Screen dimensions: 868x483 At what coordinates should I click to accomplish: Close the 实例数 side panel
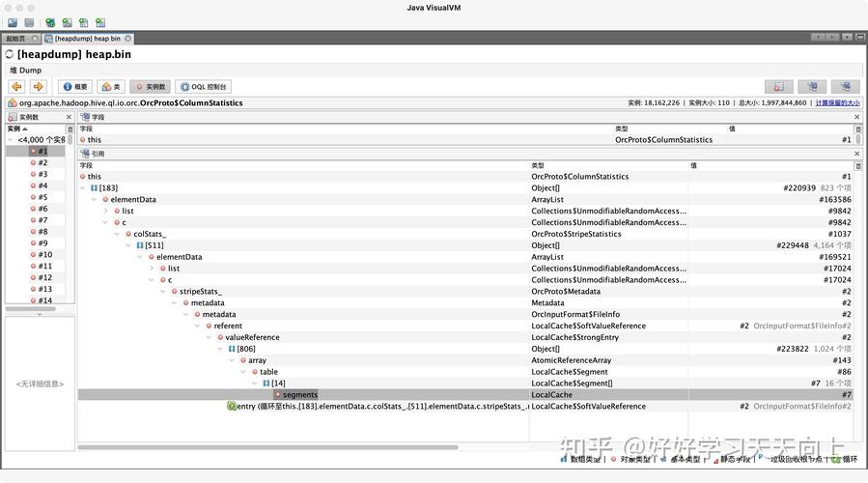(x=69, y=117)
